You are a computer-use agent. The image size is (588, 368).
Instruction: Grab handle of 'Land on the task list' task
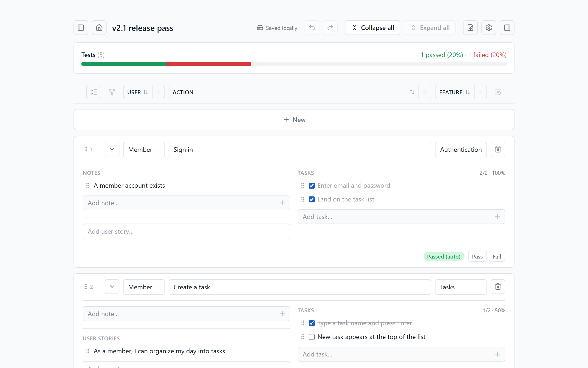(302, 199)
